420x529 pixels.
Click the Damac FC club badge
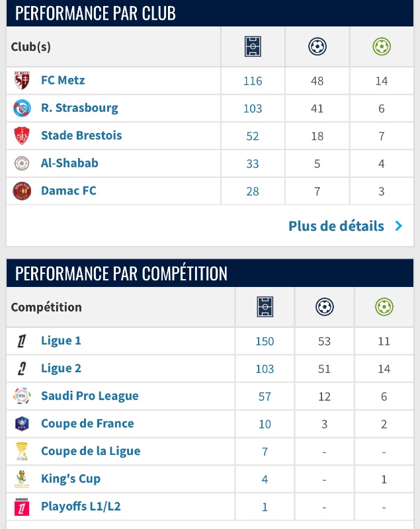(x=22, y=191)
